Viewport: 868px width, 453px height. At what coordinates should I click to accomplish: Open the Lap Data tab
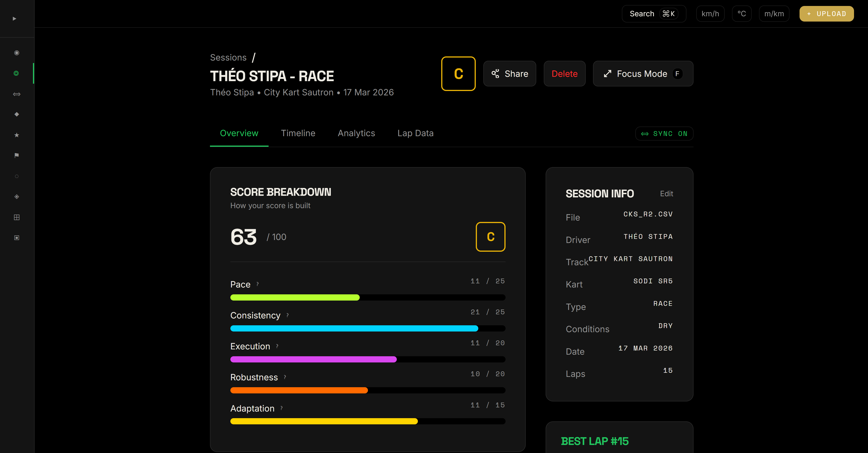pos(415,133)
